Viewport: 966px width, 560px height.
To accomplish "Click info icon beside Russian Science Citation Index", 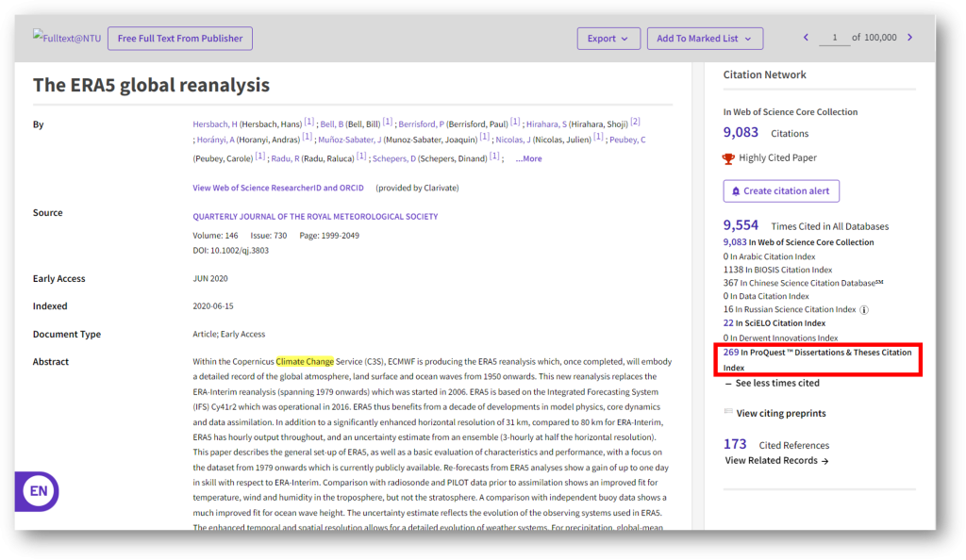I will (x=864, y=309).
